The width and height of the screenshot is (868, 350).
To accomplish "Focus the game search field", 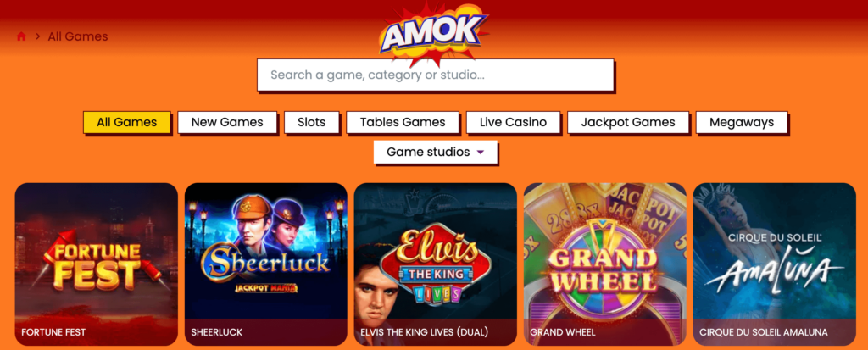I will point(436,75).
